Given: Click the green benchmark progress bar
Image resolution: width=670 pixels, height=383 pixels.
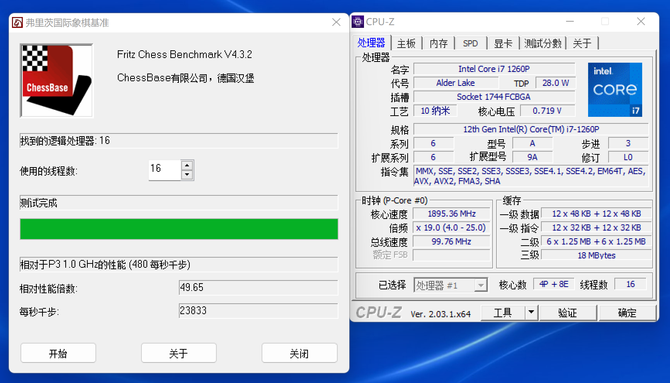Looking at the screenshot, I should [x=179, y=229].
